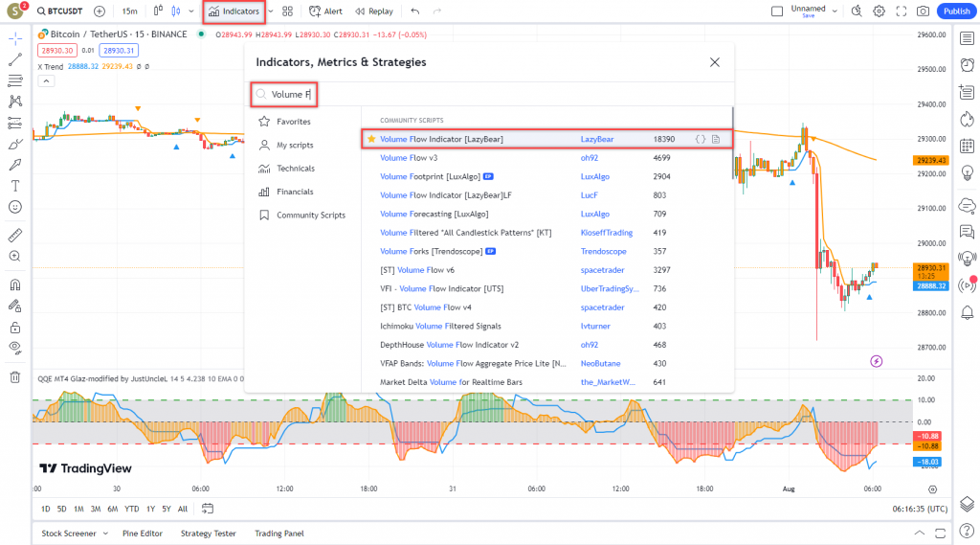This screenshot has width=980, height=545.
Task: Select Volume Flow Indicator [LazyBear] script
Action: 441,139
